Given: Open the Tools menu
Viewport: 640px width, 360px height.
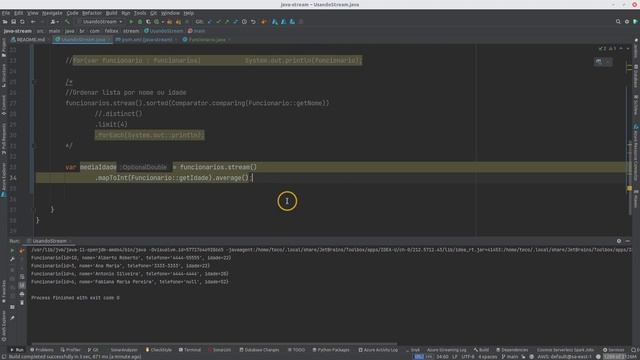Looking at the screenshot, I should [x=140, y=13].
